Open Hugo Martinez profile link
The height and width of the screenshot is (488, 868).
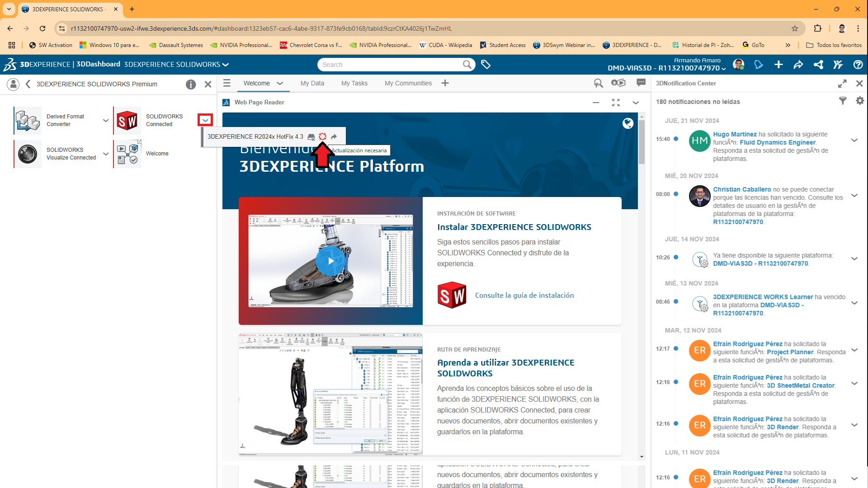(x=735, y=134)
